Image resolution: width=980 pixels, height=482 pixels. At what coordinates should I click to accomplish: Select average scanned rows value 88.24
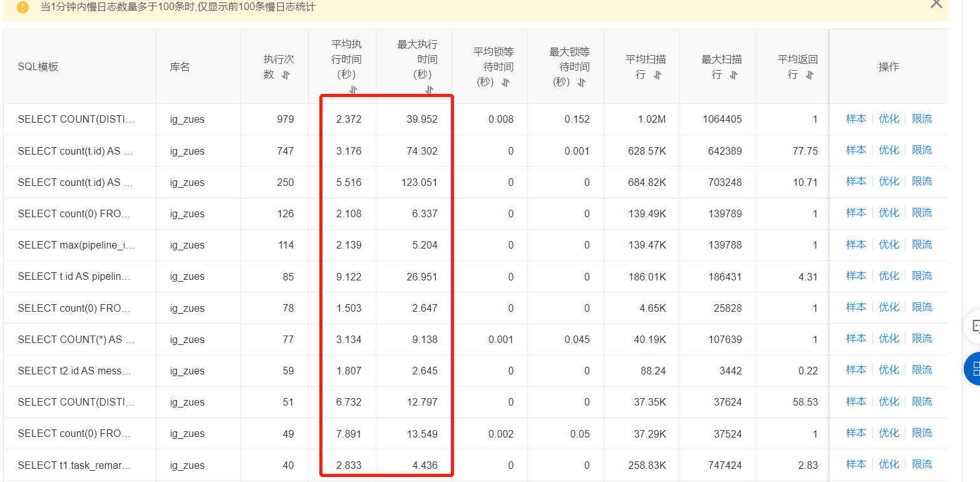[x=653, y=371]
